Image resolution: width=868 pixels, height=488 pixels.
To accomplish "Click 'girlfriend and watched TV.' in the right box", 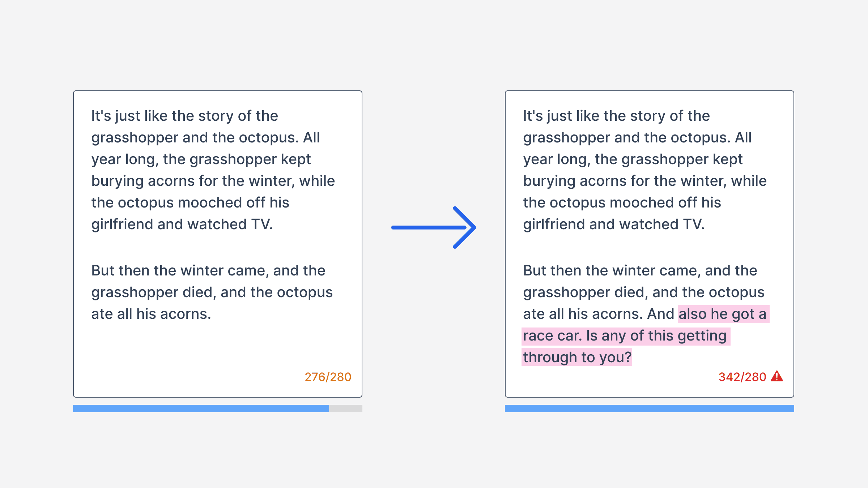I will coord(614,224).
